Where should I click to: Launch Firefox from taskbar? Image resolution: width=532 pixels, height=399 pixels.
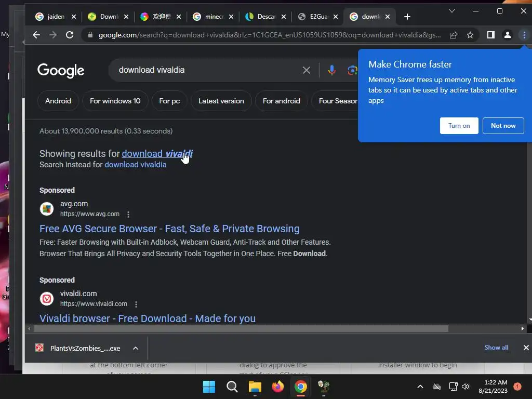coord(278,387)
